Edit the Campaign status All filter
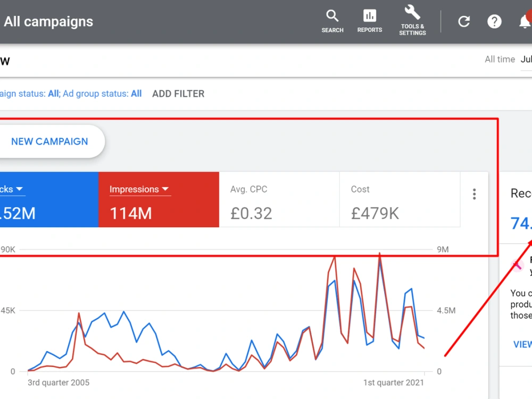 [x=29, y=94]
